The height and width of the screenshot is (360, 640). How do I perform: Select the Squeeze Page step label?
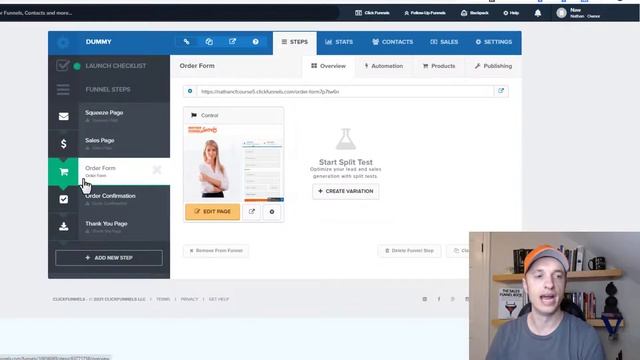click(x=104, y=113)
